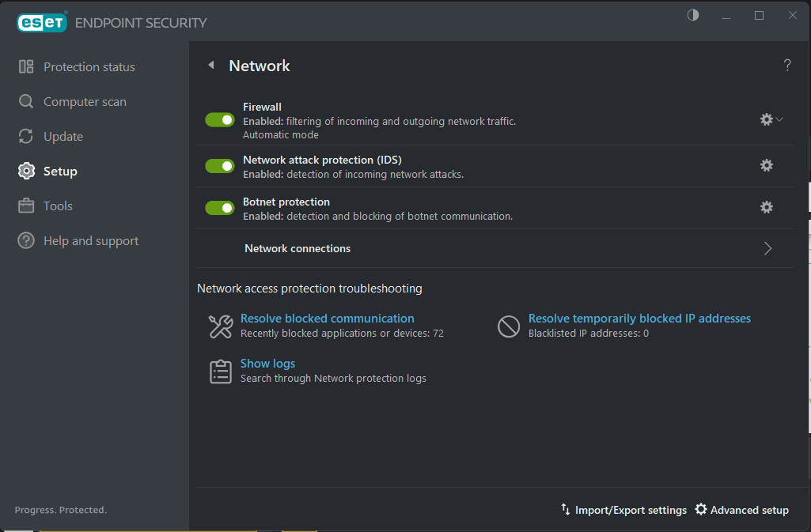Click the Update refresh arrows icon
This screenshot has height=532, width=811.
(26, 136)
